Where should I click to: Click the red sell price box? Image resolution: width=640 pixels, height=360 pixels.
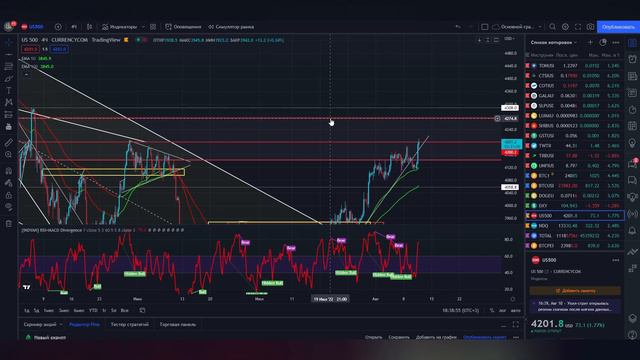pyautogui.click(x=30, y=49)
